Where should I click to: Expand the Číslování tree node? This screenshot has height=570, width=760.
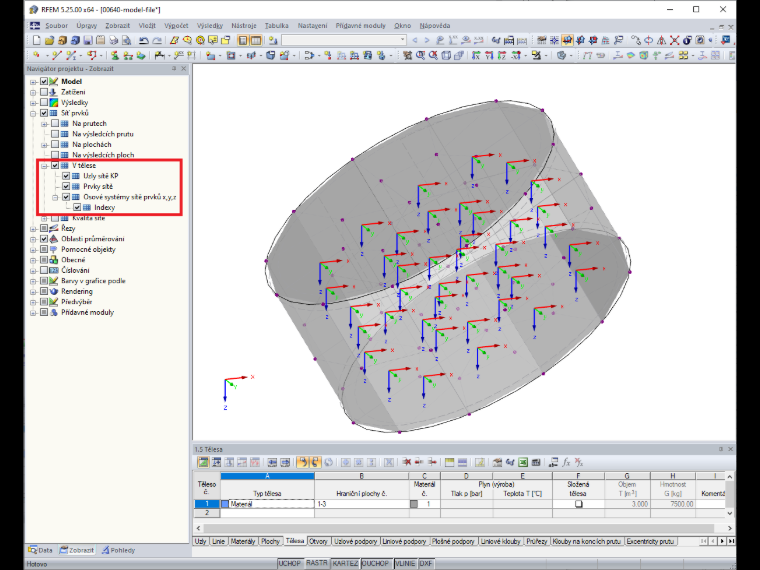pyautogui.click(x=33, y=271)
